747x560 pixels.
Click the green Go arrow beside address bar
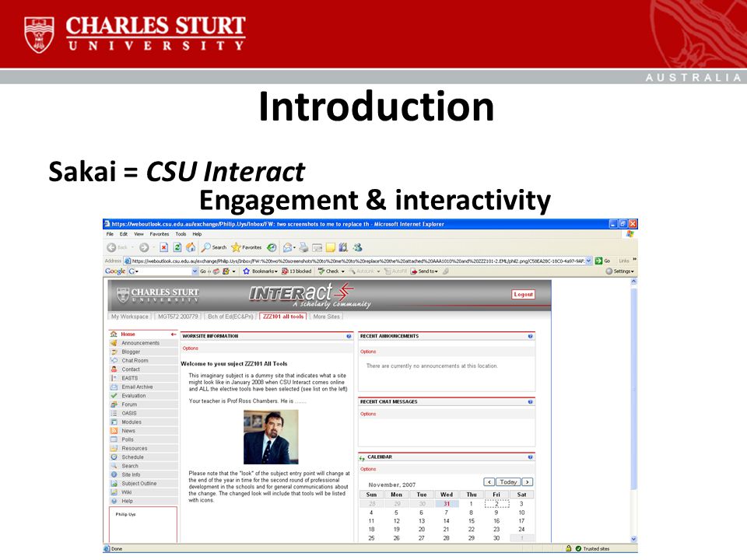click(x=599, y=261)
